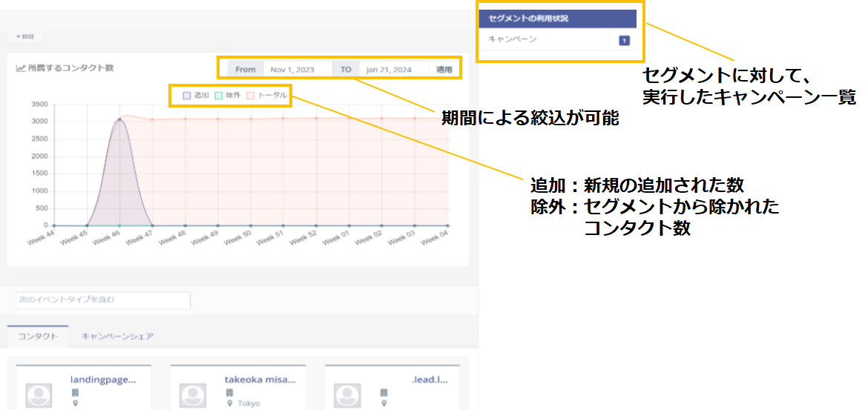
Task: Click the chart icon beside 所属するコンタクト数
Action: click(x=21, y=68)
